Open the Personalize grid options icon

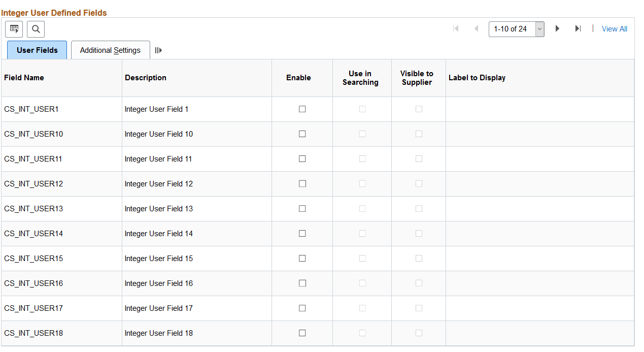point(14,29)
